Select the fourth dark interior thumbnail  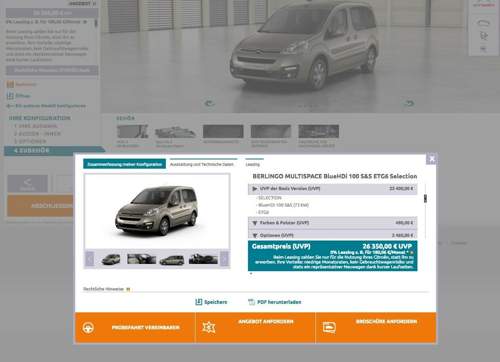click(203, 259)
